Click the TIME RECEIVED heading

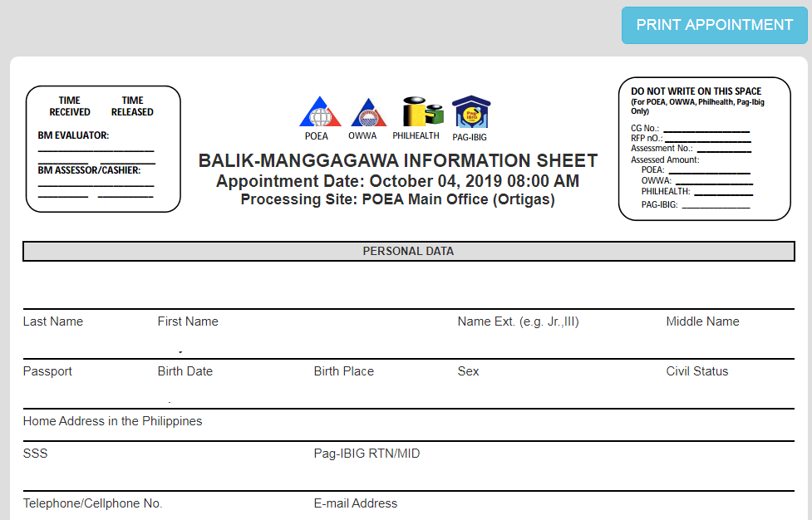pos(69,106)
